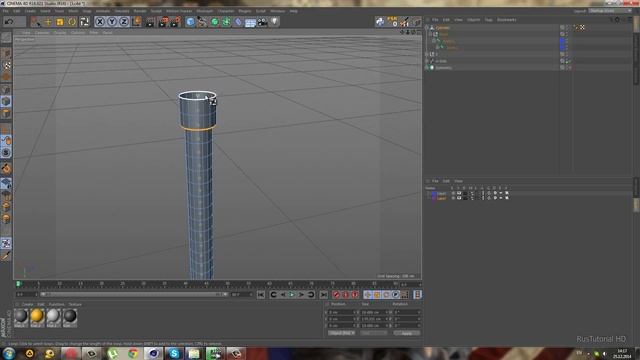Click first layer's blue color swatch
This screenshot has width=640, height=360.
point(434,193)
